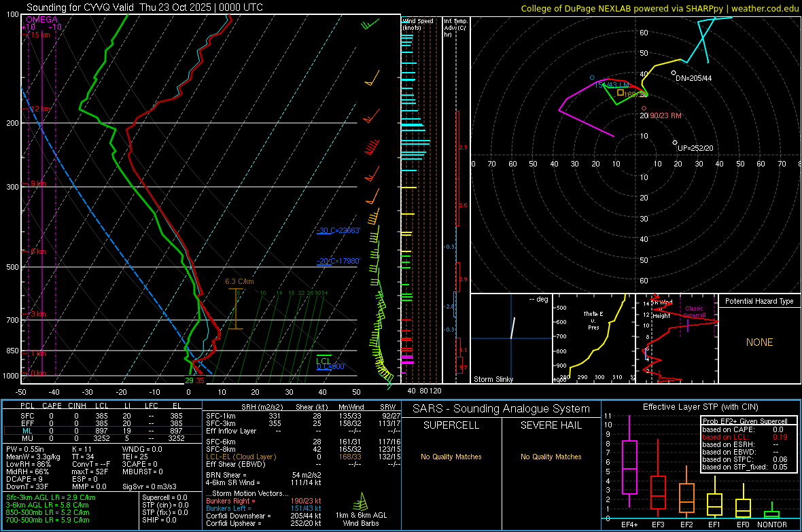The image size is (802, 532).
Task: Click the green LCL marker label
Action: 324,361
